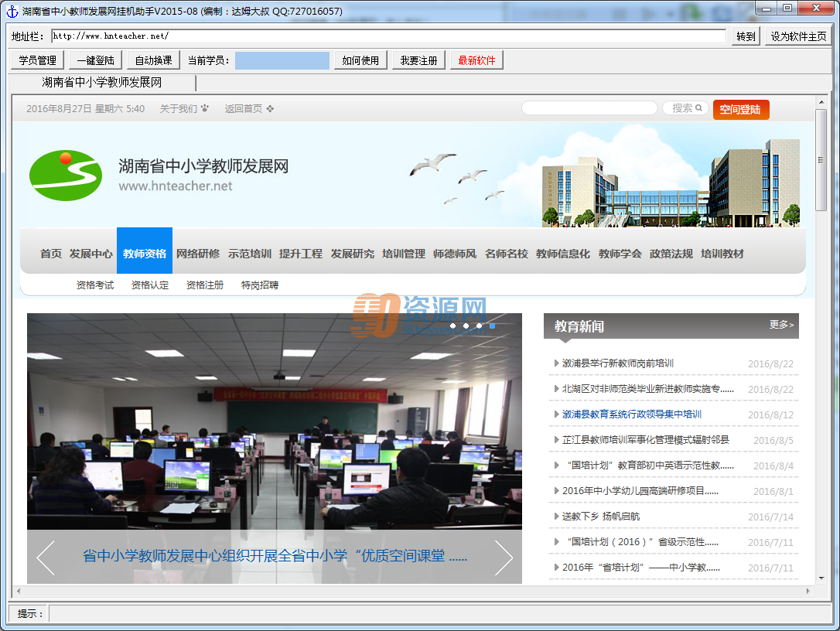The width and height of the screenshot is (840, 631).
Task: Click 更多> in the 教育新闻 header
Action: [782, 325]
